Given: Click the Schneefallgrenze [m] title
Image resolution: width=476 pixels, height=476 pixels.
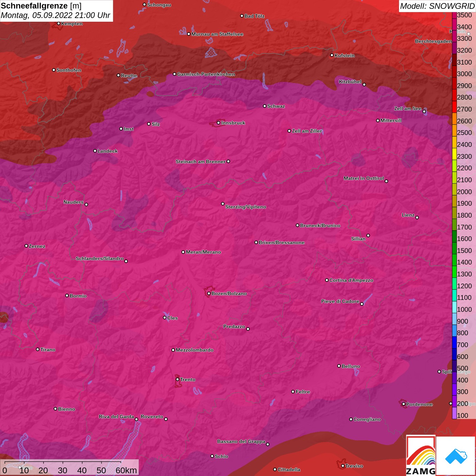Looking at the screenshot, I should [x=41, y=6].
